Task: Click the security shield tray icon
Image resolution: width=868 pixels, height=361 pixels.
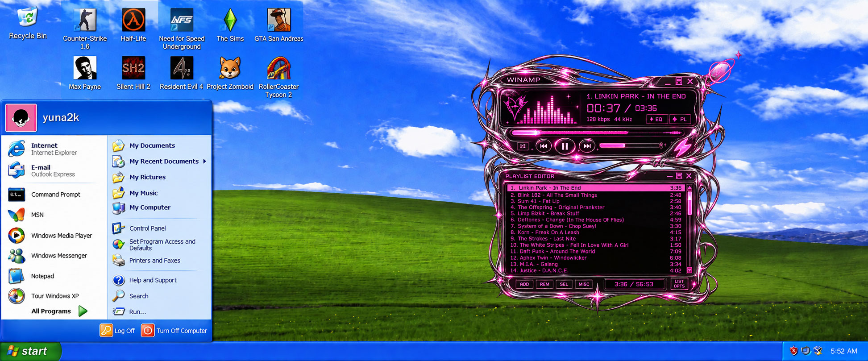Action: (793, 351)
